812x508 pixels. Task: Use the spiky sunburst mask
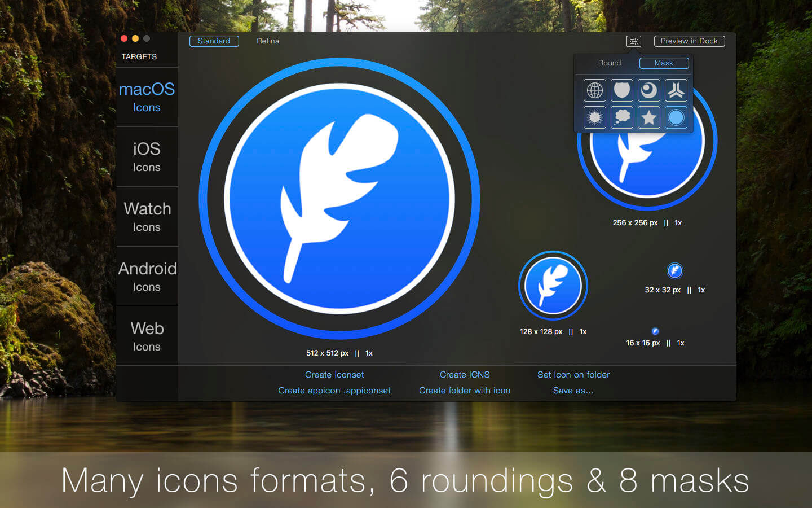(x=595, y=117)
